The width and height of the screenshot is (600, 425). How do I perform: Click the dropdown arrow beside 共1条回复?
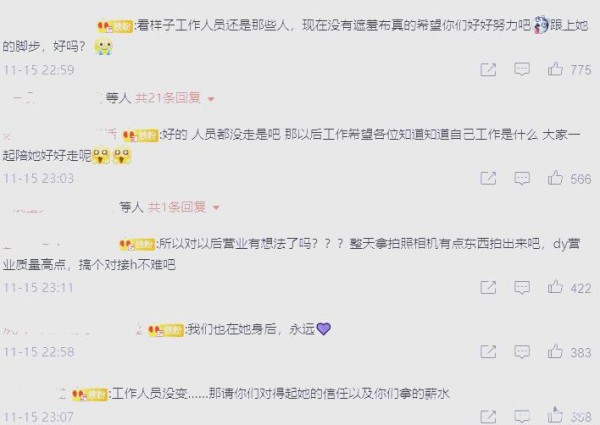(216, 208)
